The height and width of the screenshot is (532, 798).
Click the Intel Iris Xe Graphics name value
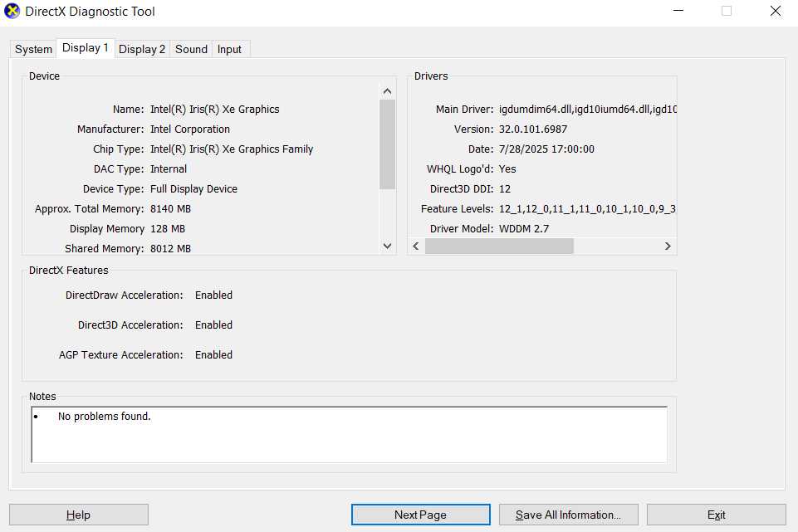tap(214, 110)
